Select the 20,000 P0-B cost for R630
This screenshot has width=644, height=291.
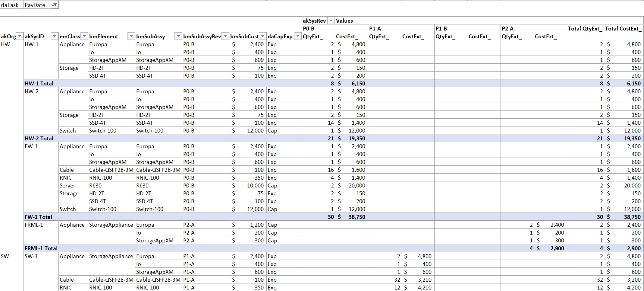tap(351, 185)
